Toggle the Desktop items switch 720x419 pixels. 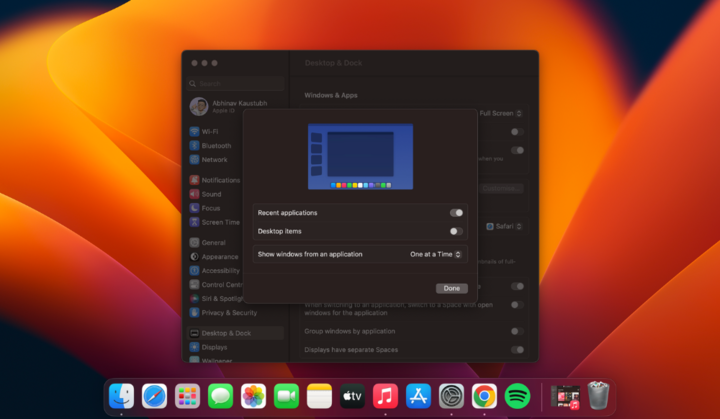coord(456,231)
